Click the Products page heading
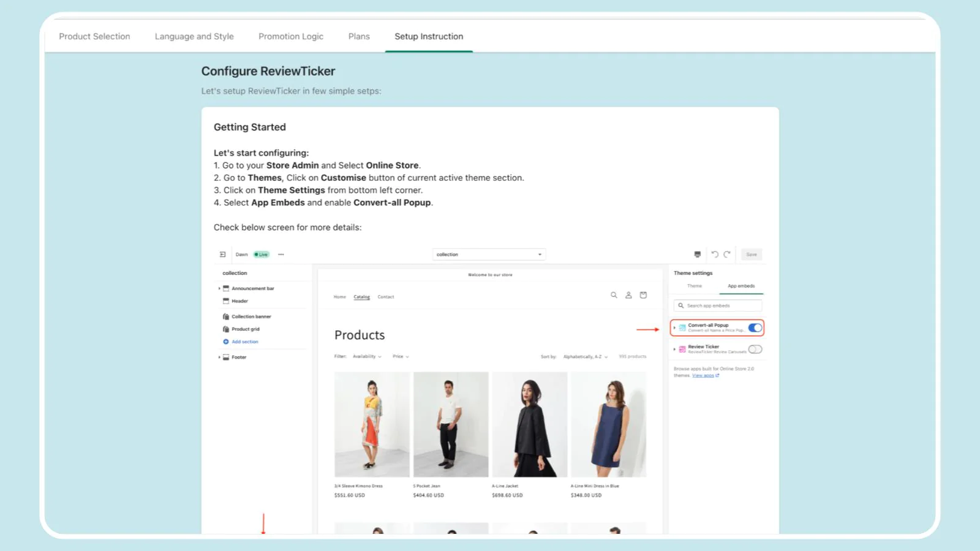Viewport: 980px width, 551px height. pos(360,335)
